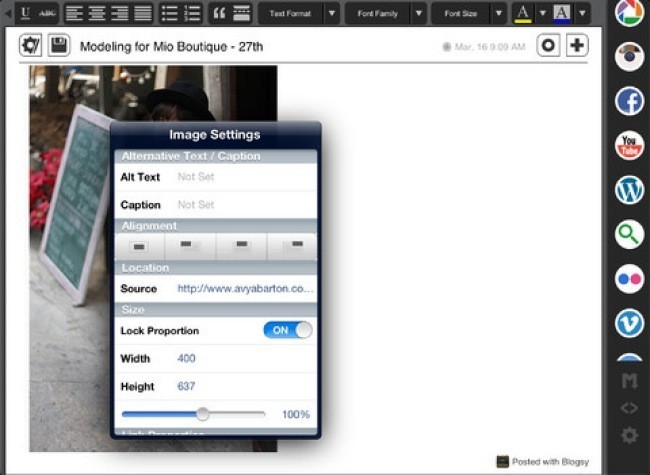The width and height of the screenshot is (650, 475).
Task: Open YouTube sidebar icon
Action: 629,145
